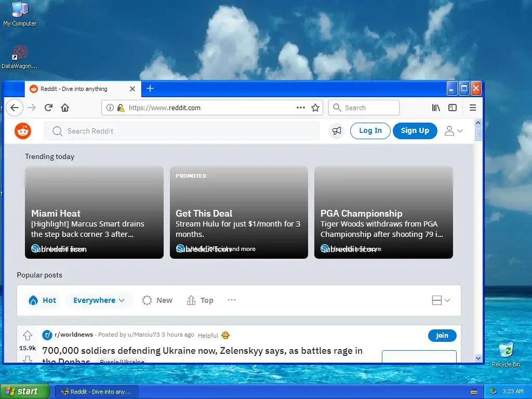Image resolution: width=532 pixels, height=399 pixels.
Task: Go back with the browser back arrow
Action: pyautogui.click(x=14, y=108)
